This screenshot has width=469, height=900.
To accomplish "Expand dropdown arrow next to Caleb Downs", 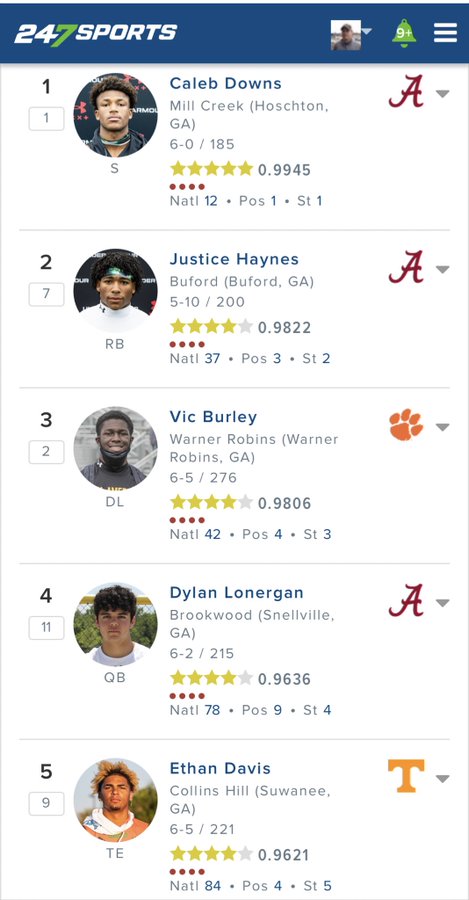I will tap(442, 94).
